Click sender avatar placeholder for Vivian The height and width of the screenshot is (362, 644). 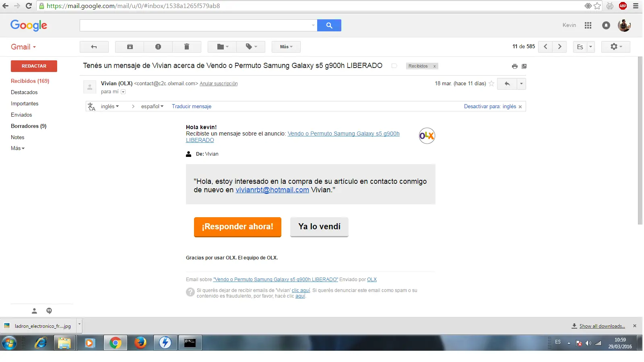pyautogui.click(x=90, y=86)
